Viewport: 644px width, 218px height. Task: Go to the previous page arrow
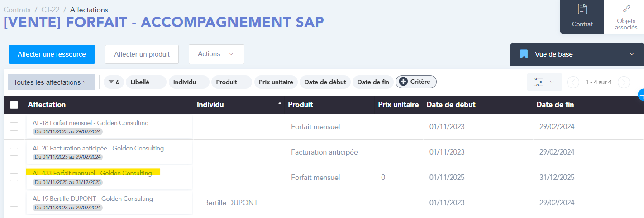coord(573,82)
